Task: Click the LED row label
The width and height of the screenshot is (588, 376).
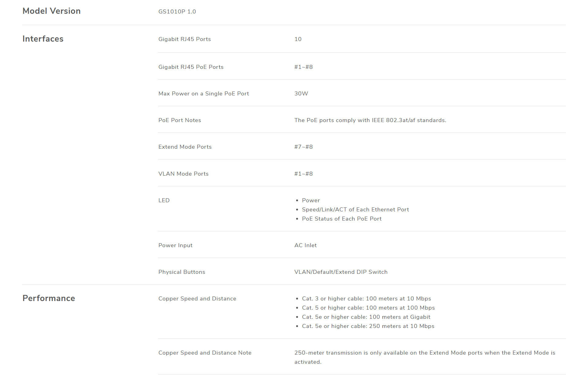Action: (x=164, y=200)
